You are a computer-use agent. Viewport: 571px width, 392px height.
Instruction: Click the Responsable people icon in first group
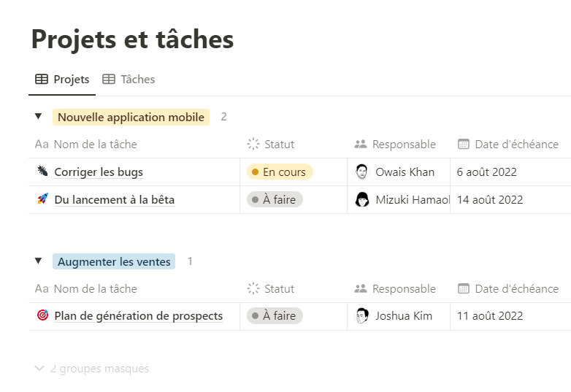[x=361, y=144]
